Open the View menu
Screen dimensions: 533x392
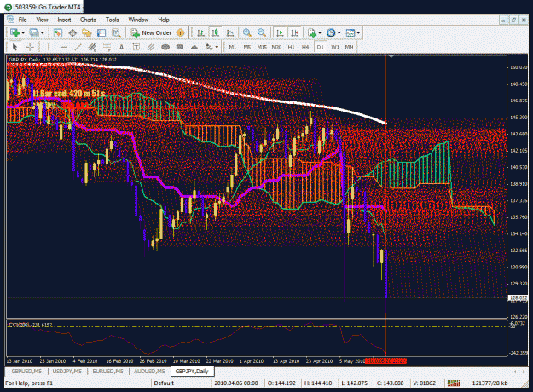click(x=42, y=20)
